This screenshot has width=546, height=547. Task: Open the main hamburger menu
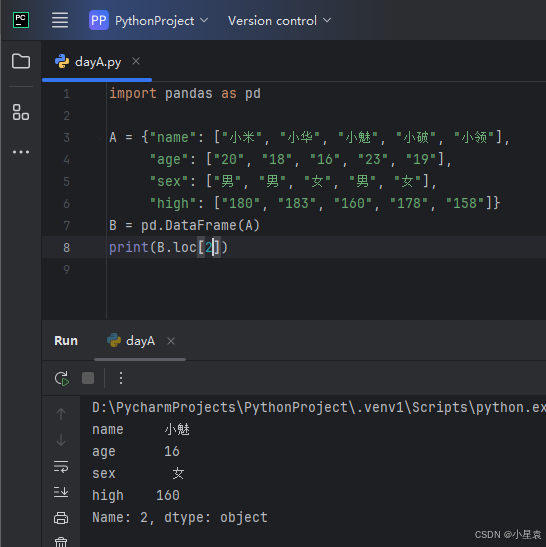[60, 20]
